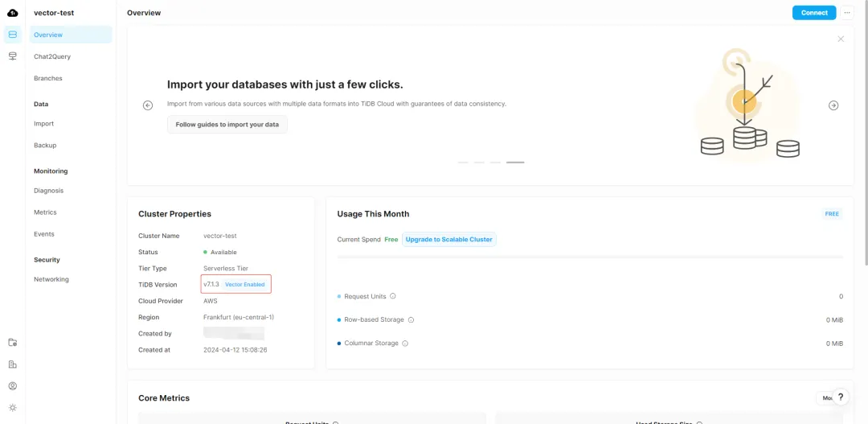Click the info icon beside Row-based Storage

tap(411, 319)
